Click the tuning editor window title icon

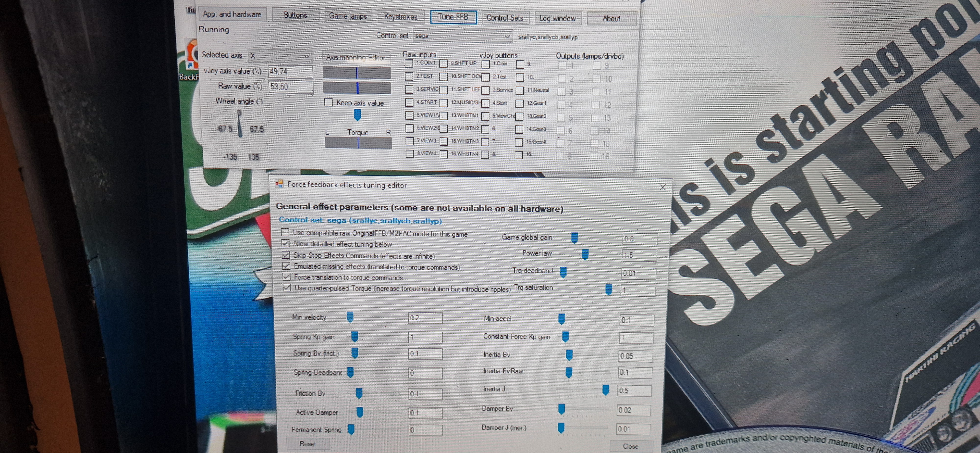pyautogui.click(x=279, y=184)
